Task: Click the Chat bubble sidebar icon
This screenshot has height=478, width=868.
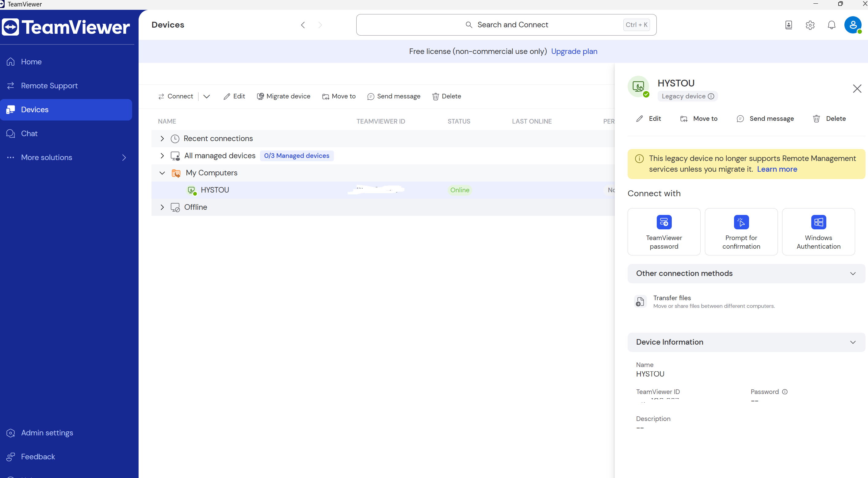Action: tap(10, 133)
